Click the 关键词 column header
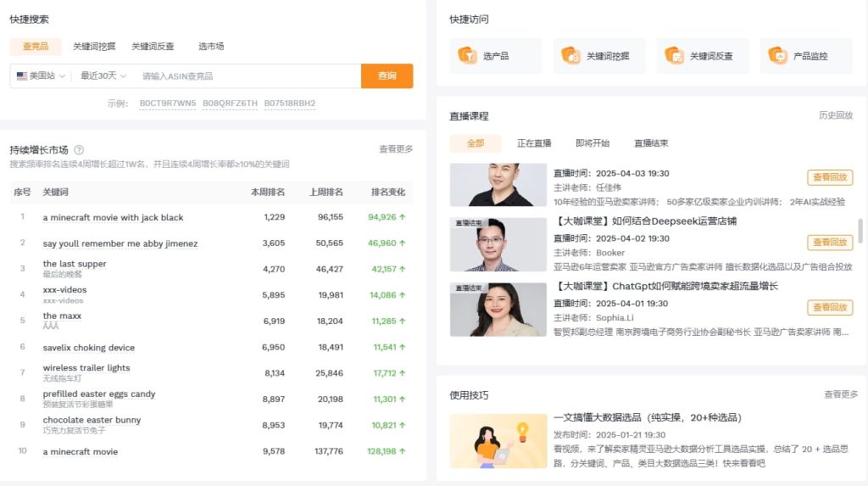This screenshot has height=486, width=868. pyautogui.click(x=55, y=192)
